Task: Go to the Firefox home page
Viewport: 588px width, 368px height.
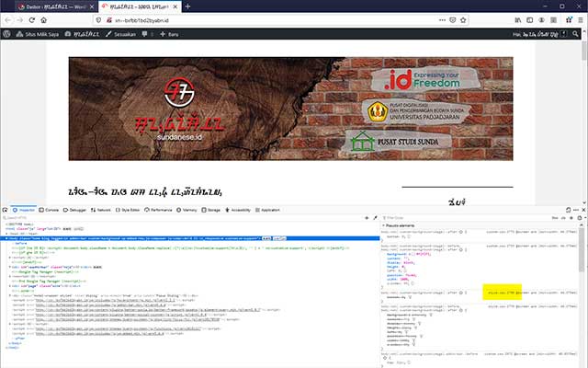Action: (x=44, y=20)
